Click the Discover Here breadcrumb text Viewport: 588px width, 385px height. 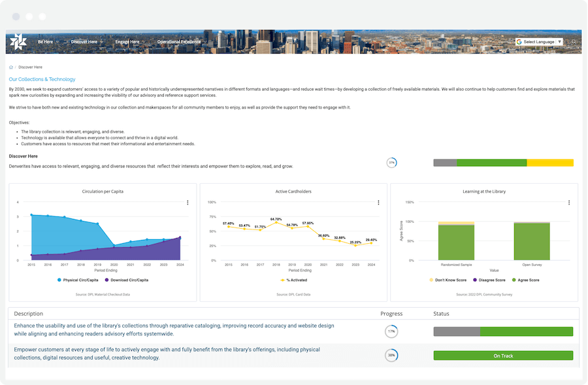pos(31,66)
